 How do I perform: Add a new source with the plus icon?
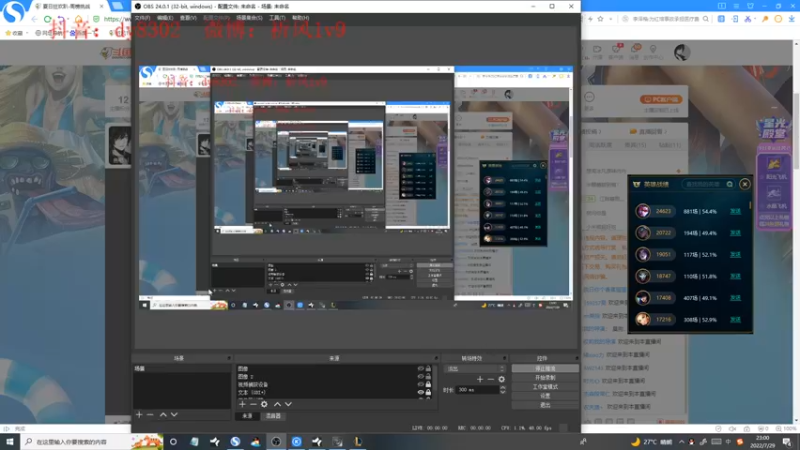(x=242, y=404)
